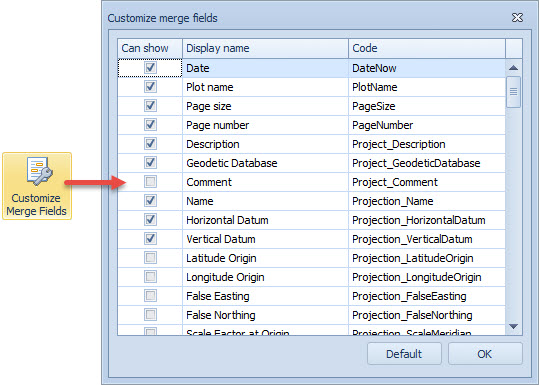Screen dimensions: 539x385
Task: Uncheck the Date field checkbox
Action: (x=150, y=67)
